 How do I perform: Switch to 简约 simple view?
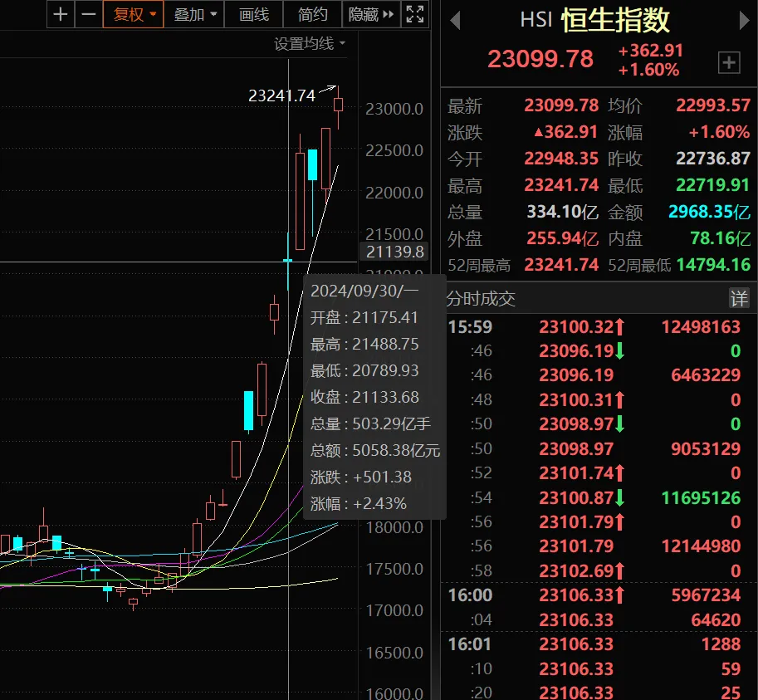click(312, 14)
